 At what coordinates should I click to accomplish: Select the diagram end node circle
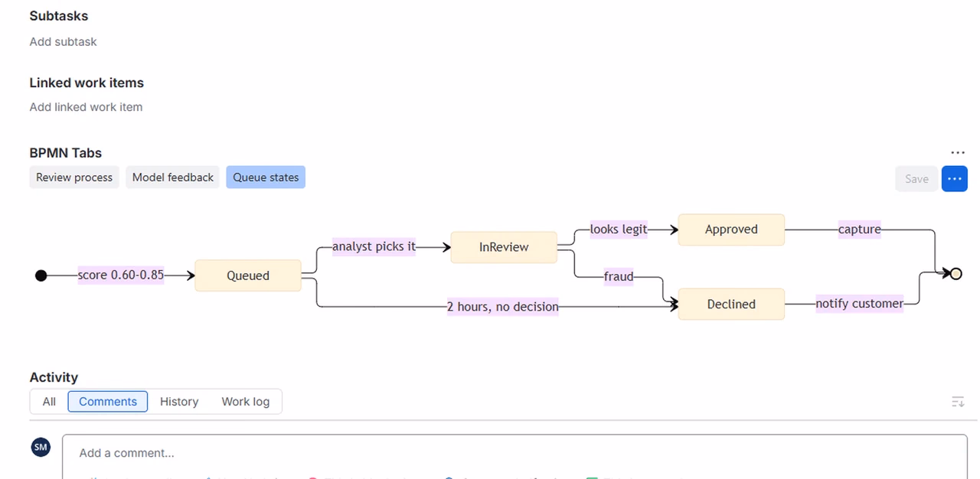tap(955, 274)
